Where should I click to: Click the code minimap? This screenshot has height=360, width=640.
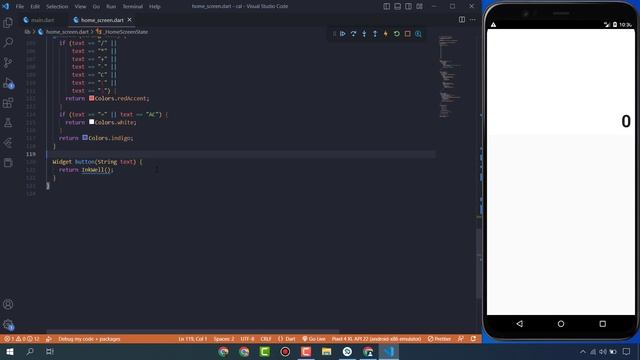point(450,77)
